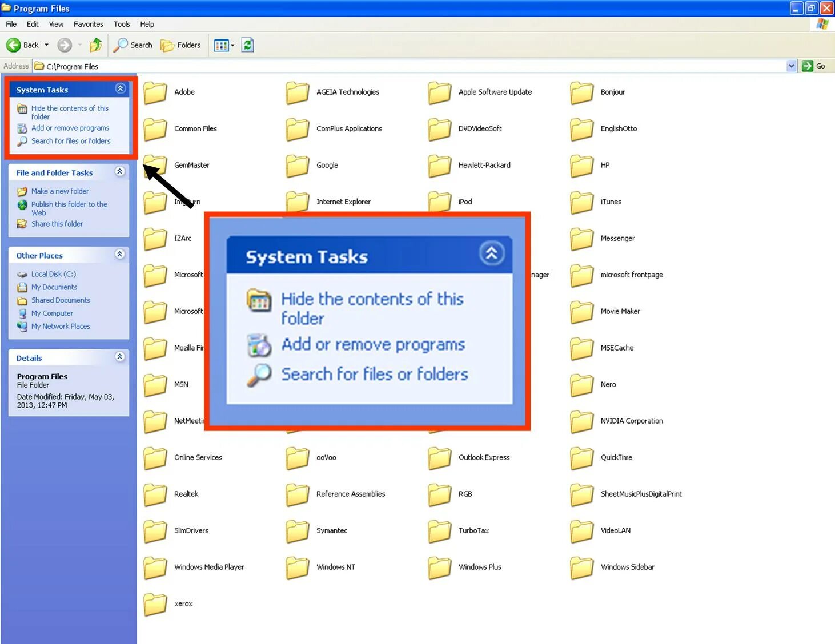
Task: Select the NVIDIA Corporation folder icon
Action: [x=582, y=421]
